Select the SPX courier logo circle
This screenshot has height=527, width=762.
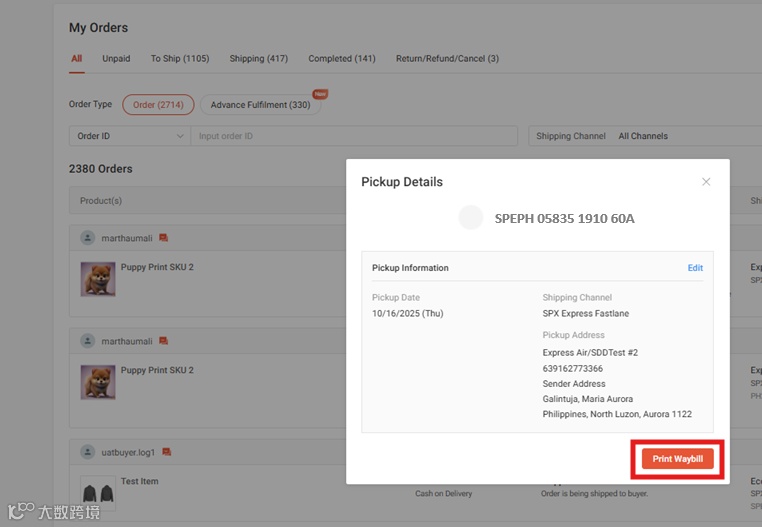[x=470, y=217]
